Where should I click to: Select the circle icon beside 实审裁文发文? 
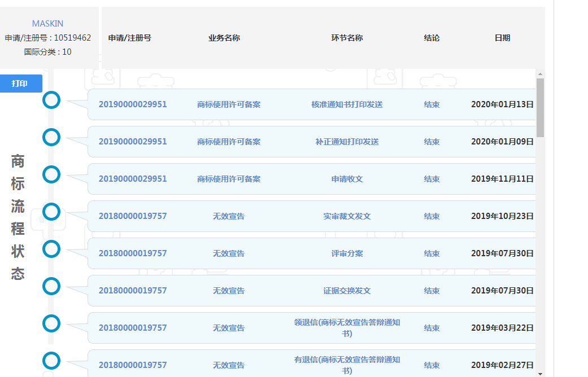(x=51, y=212)
